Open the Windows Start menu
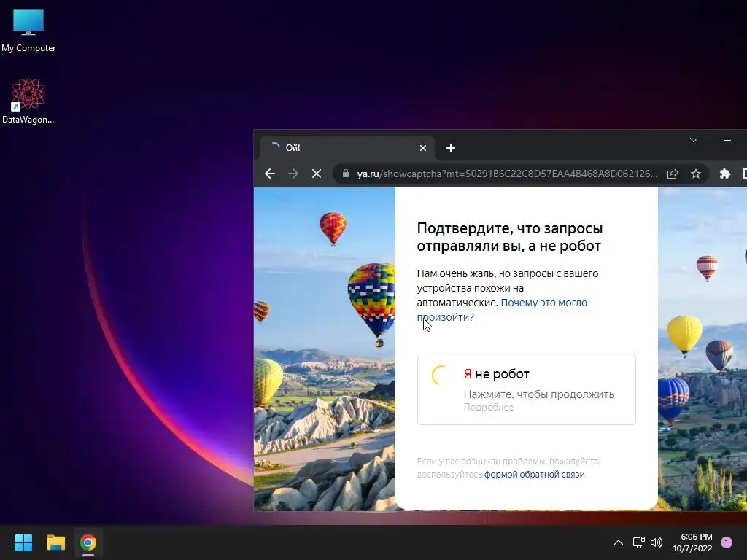 [x=23, y=542]
